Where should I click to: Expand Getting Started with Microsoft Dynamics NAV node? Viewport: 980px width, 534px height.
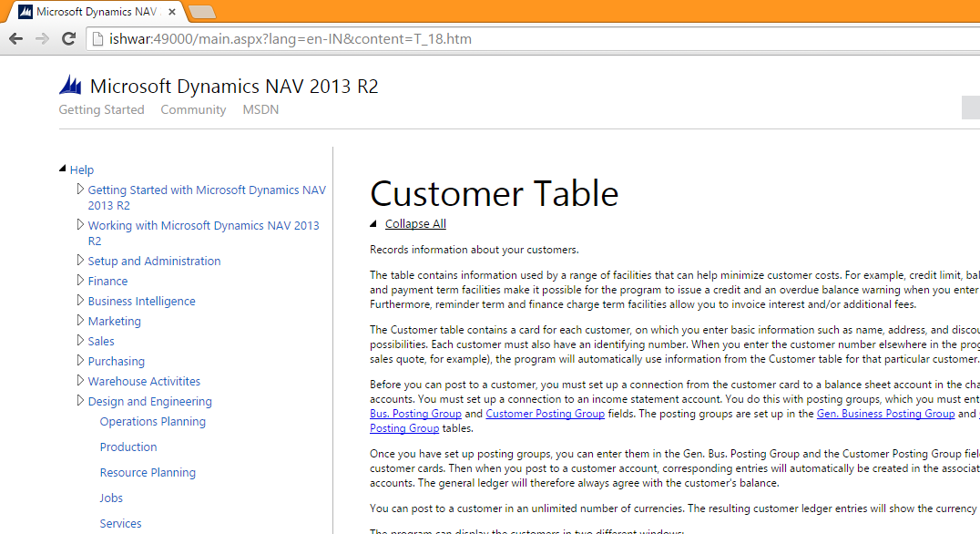click(x=80, y=189)
